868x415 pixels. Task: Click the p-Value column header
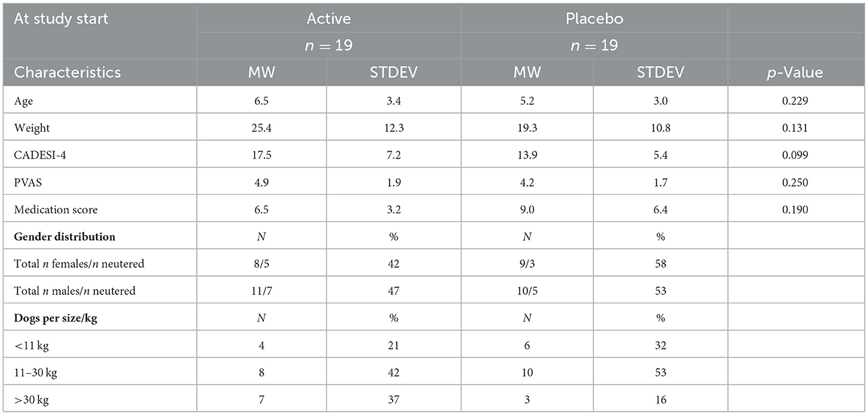(x=795, y=72)
